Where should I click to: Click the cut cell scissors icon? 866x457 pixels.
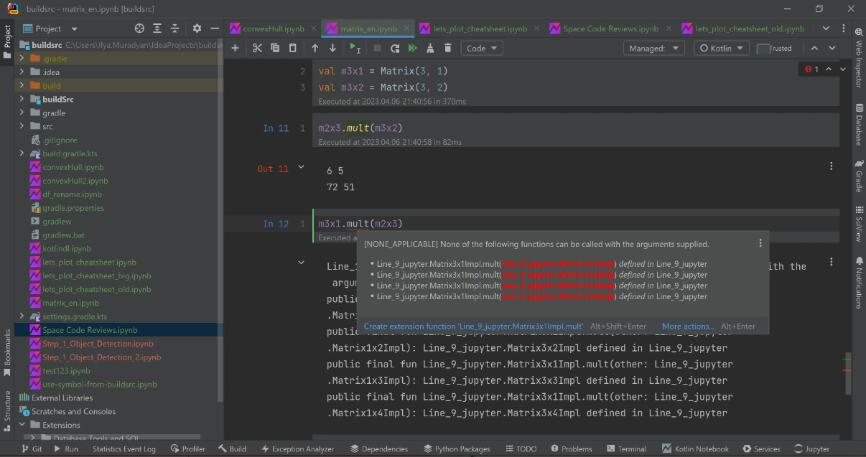[x=257, y=48]
